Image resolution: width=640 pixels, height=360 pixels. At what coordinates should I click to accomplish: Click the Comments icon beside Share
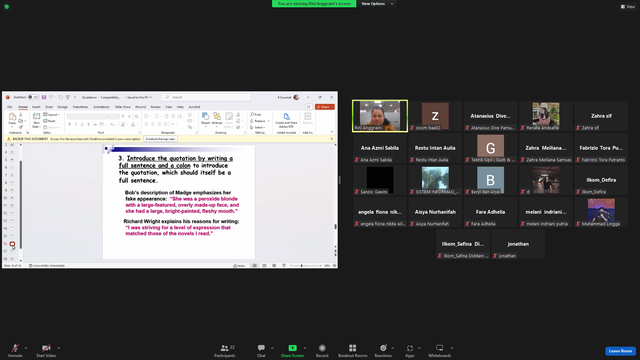pyautogui.click(x=309, y=107)
